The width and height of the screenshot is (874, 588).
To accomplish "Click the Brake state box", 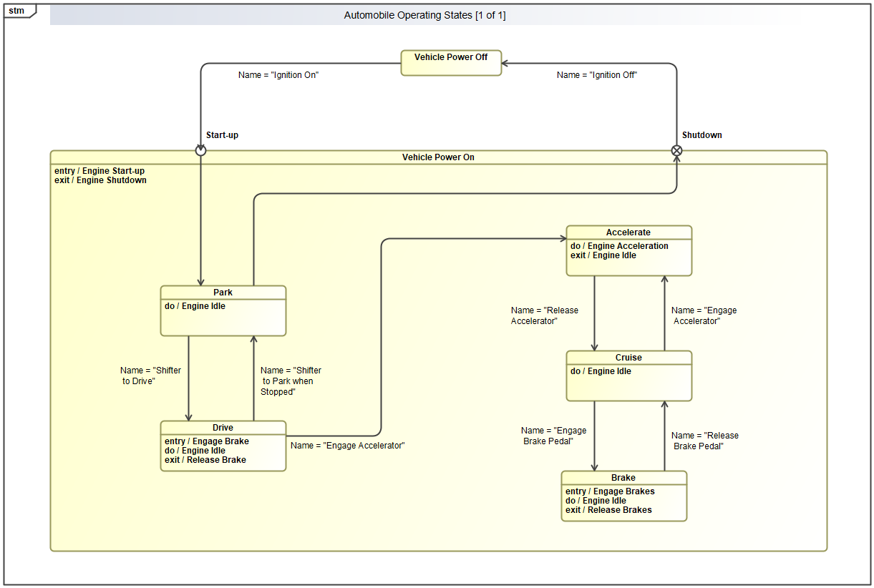I will pyautogui.click(x=623, y=496).
